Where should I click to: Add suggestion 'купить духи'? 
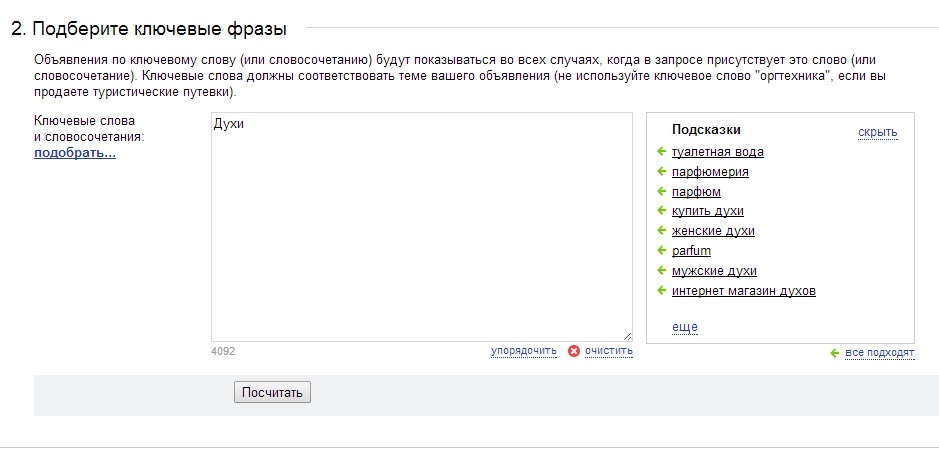(x=708, y=211)
